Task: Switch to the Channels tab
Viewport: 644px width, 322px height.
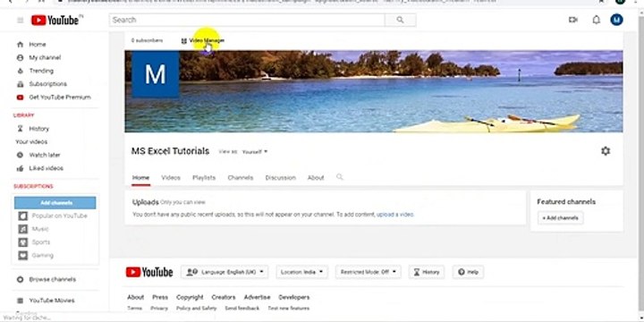Action: click(241, 178)
